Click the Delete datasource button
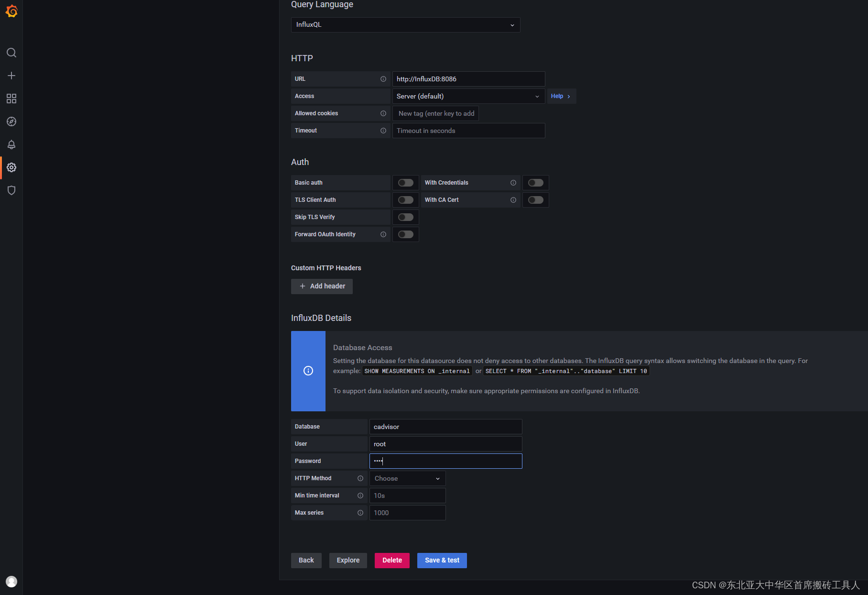The width and height of the screenshot is (868, 595). 392,561
